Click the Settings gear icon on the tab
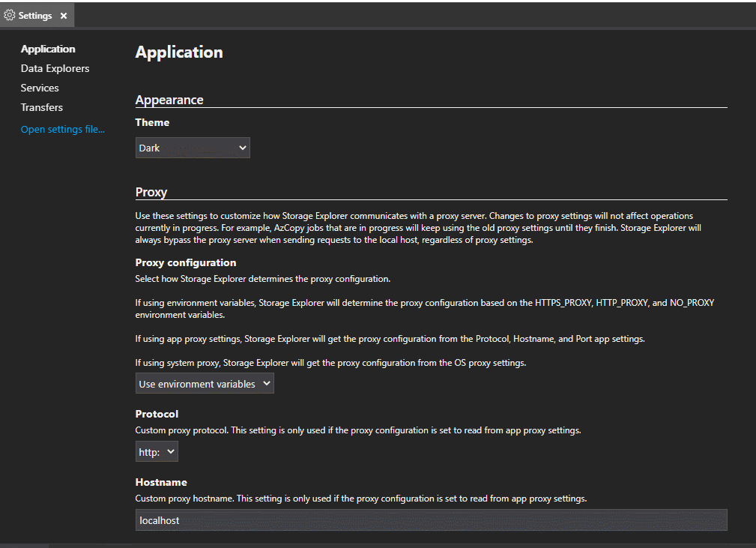Viewport: 756px width, 548px height. tap(10, 14)
